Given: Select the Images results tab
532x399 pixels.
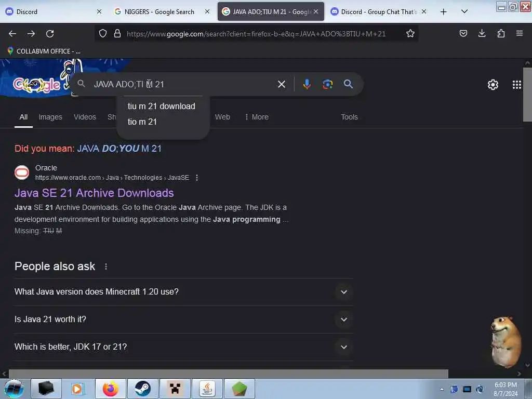Looking at the screenshot, I should (50, 117).
